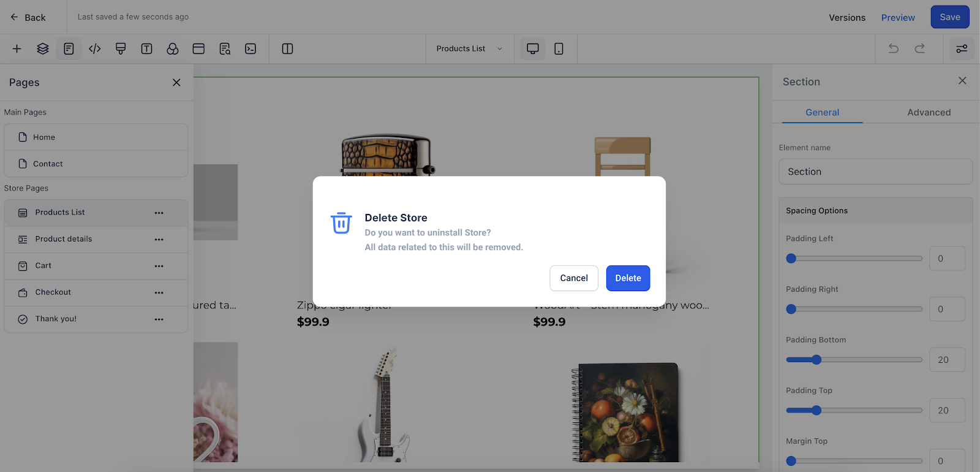Click the Save button

950,17
